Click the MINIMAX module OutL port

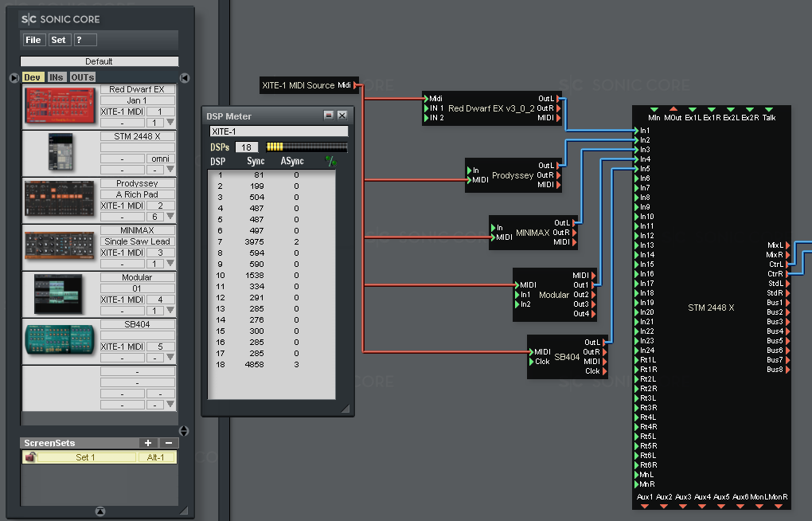pos(574,223)
